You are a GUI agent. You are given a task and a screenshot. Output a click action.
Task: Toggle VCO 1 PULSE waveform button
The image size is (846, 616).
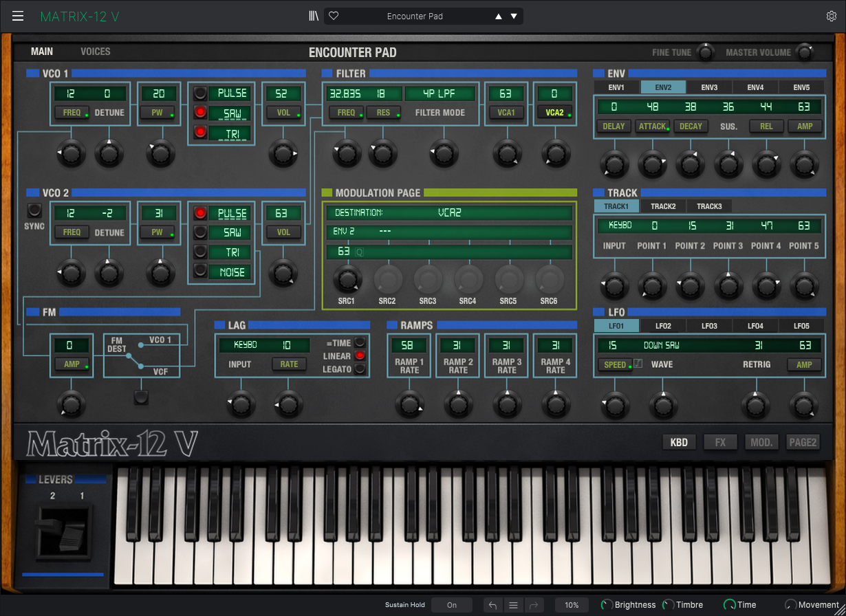[200, 93]
